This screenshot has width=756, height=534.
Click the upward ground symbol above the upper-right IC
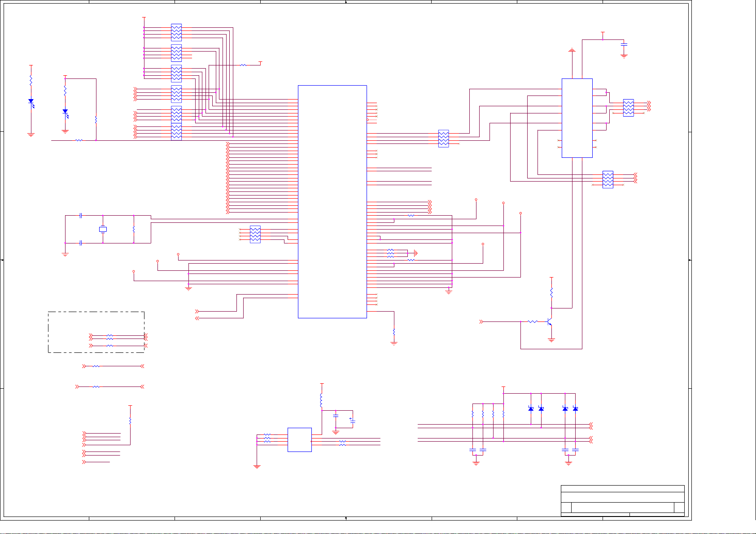[x=572, y=50]
